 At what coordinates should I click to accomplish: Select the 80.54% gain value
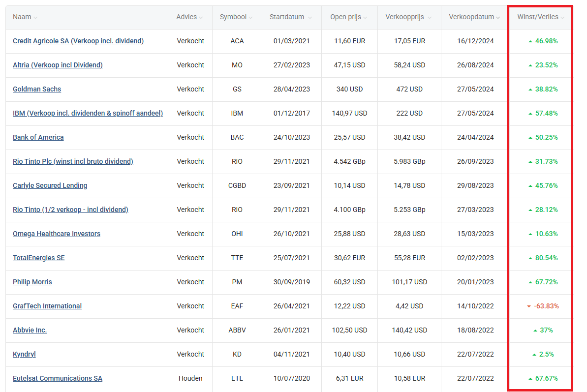pyautogui.click(x=547, y=258)
